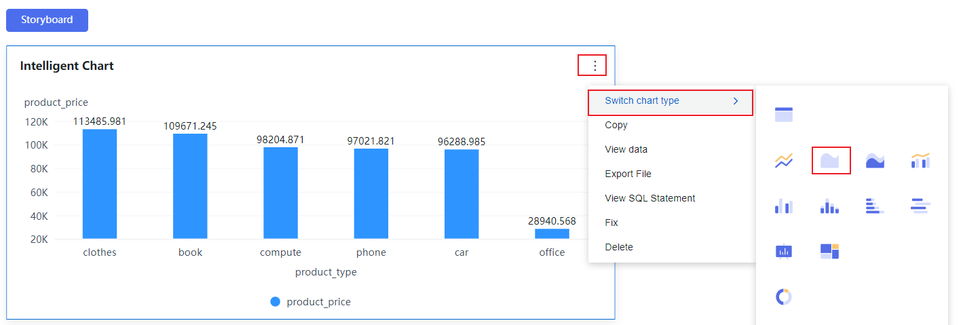This screenshot has width=980, height=325.
Task: Click the phone x-axis label
Action: tap(371, 252)
